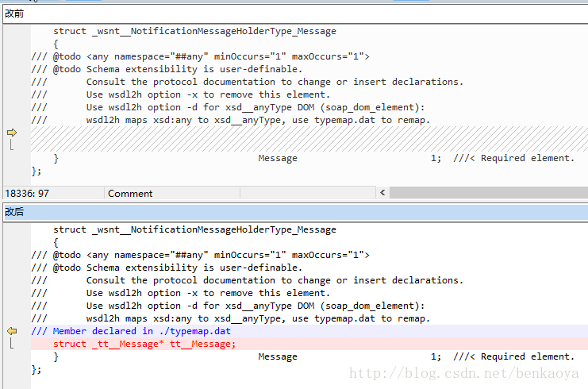Click 'Required element.' comment in bottom pane

tap(527, 356)
